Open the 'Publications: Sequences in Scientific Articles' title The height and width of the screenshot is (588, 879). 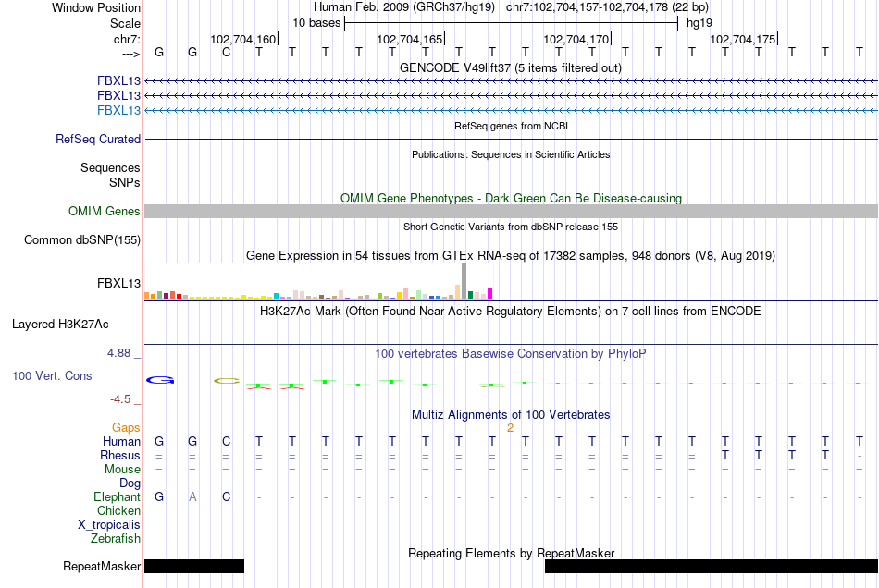(x=511, y=154)
